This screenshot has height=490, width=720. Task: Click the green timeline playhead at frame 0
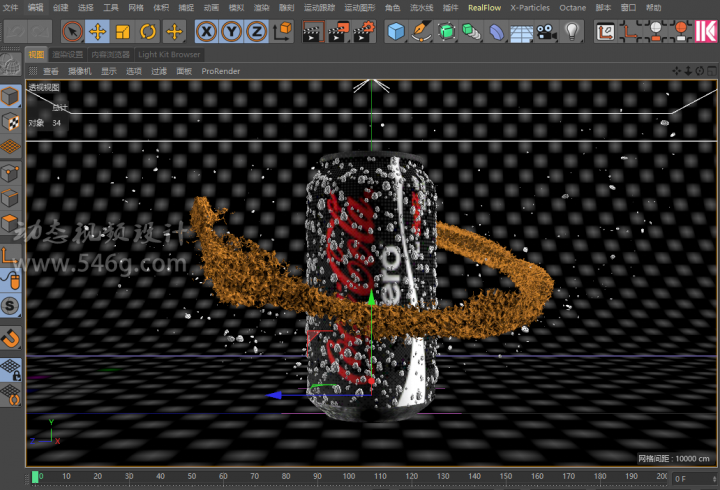[x=35, y=477]
